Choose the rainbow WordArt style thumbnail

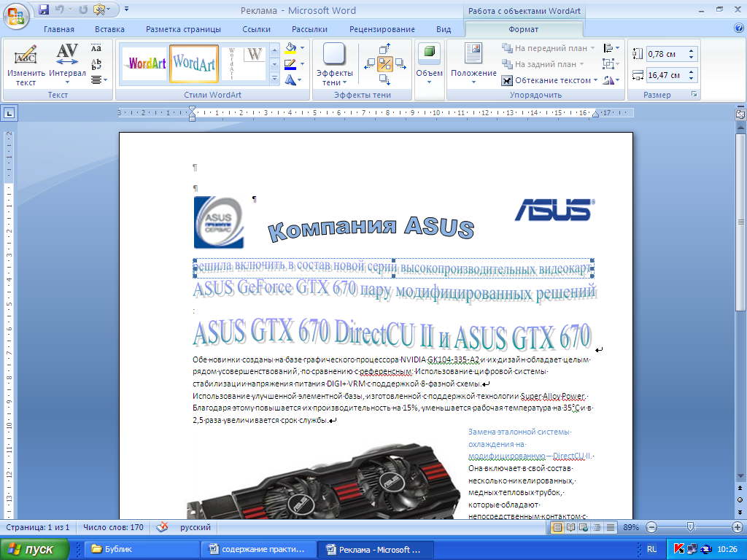click(146, 63)
